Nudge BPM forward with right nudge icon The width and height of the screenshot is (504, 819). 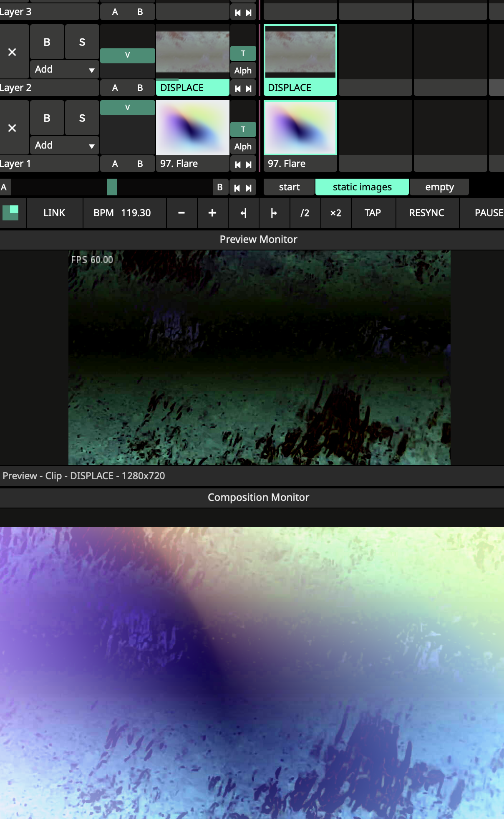(x=274, y=213)
